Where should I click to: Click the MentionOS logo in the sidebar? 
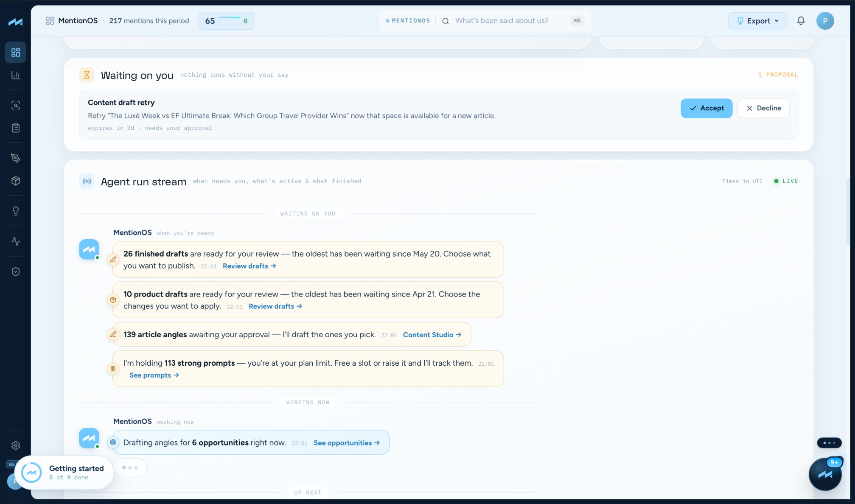click(15, 22)
